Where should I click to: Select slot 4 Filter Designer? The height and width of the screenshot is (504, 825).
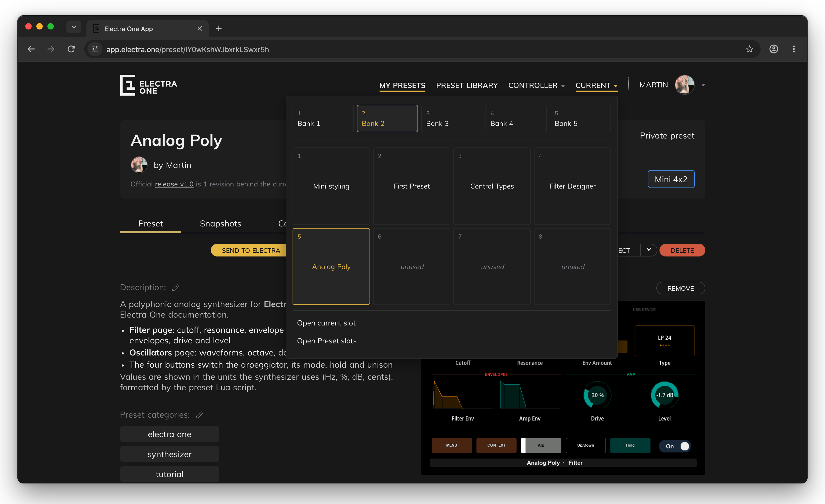(x=572, y=186)
